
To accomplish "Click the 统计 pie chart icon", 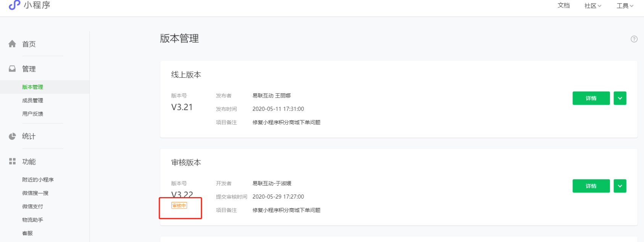I will pyautogui.click(x=12, y=136).
